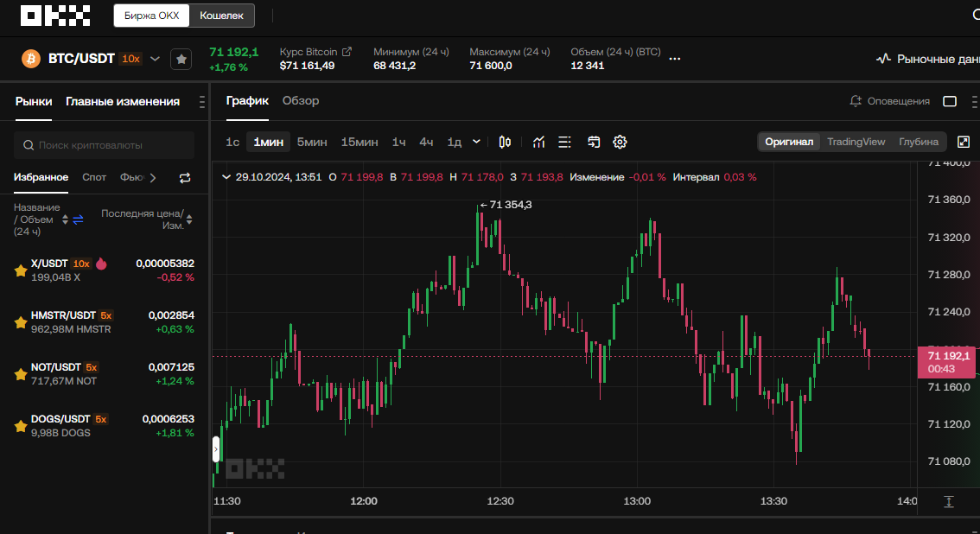Open chart settings gear

click(x=620, y=143)
